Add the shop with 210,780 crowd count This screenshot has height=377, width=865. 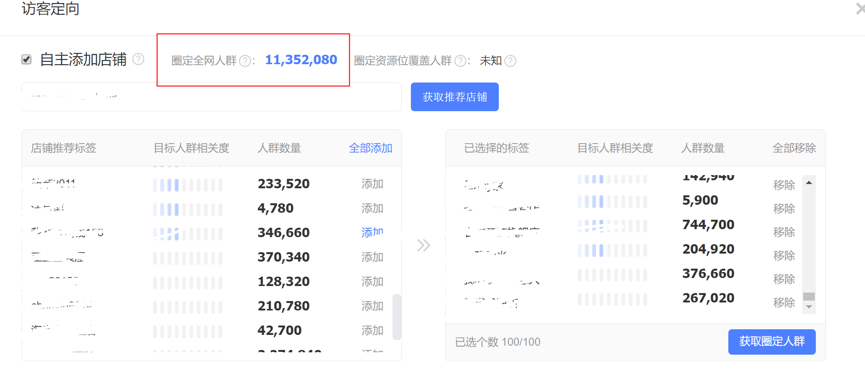coord(372,305)
